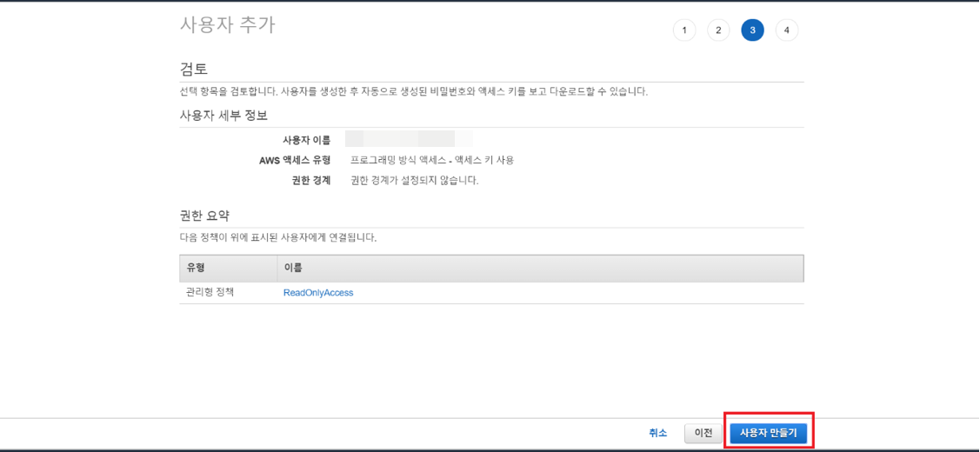Open the ReadOnlyAccess policy link
This screenshot has width=980, height=452.
click(318, 293)
